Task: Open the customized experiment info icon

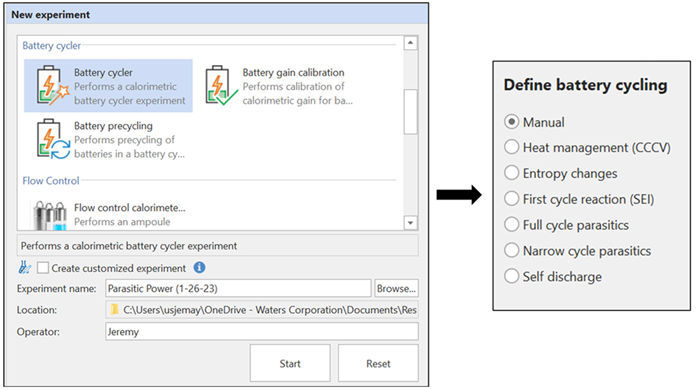Action: [x=200, y=267]
